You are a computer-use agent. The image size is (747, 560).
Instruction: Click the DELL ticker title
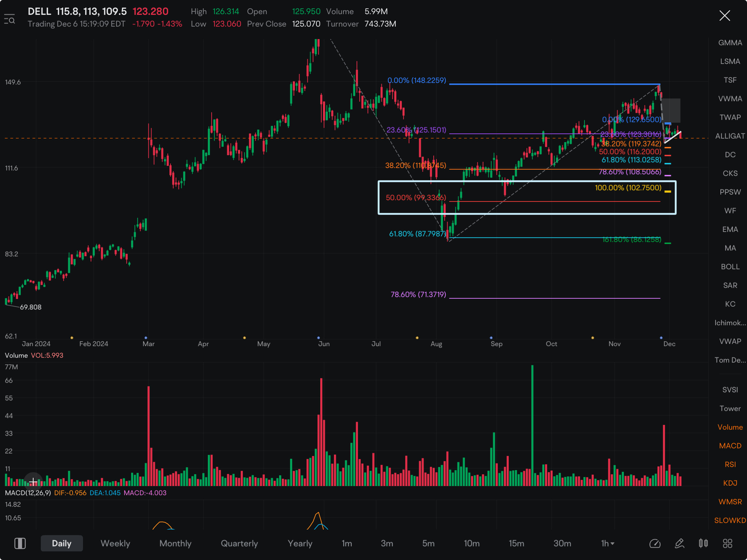point(39,11)
